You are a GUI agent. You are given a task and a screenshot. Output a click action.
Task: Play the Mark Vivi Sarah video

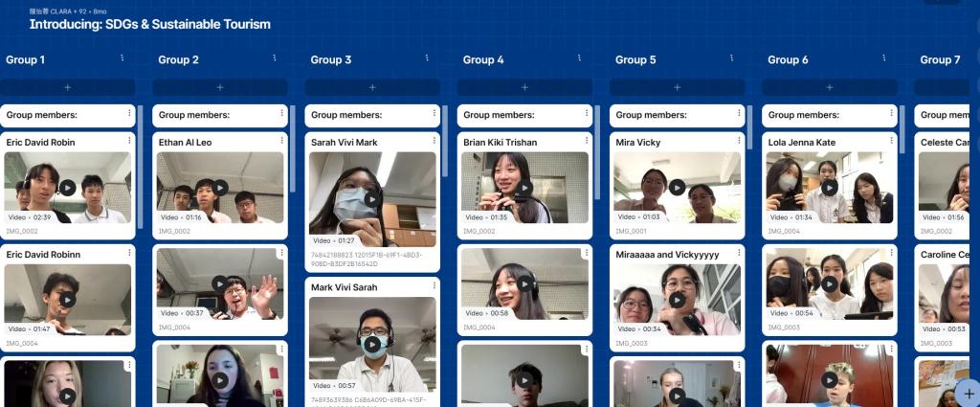point(372,343)
